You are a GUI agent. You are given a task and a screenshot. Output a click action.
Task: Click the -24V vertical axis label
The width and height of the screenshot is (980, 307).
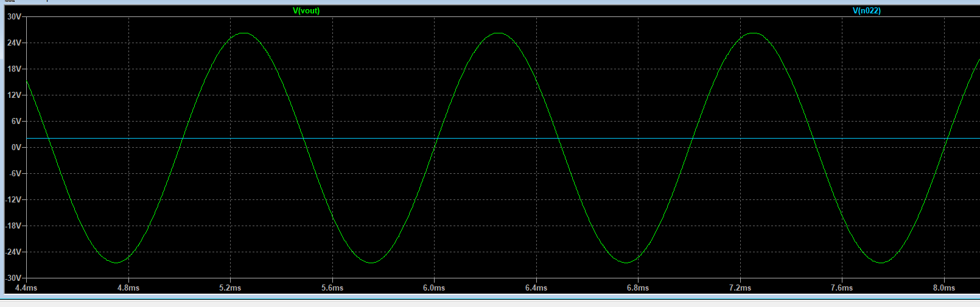pyautogui.click(x=13, y=252)
